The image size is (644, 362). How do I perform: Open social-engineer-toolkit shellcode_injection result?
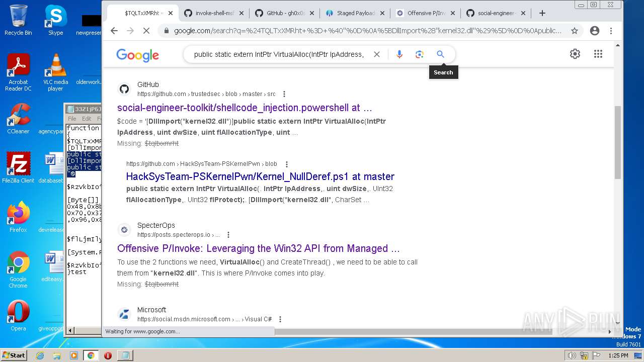(245, 108)
